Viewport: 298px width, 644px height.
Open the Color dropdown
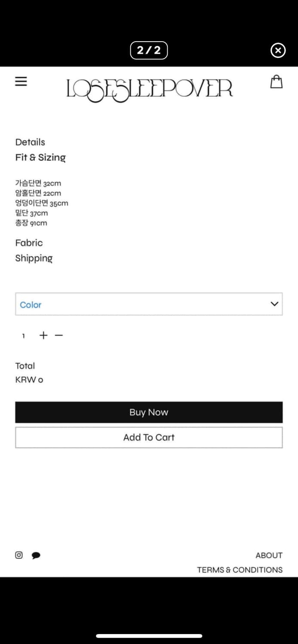[149, 304]
